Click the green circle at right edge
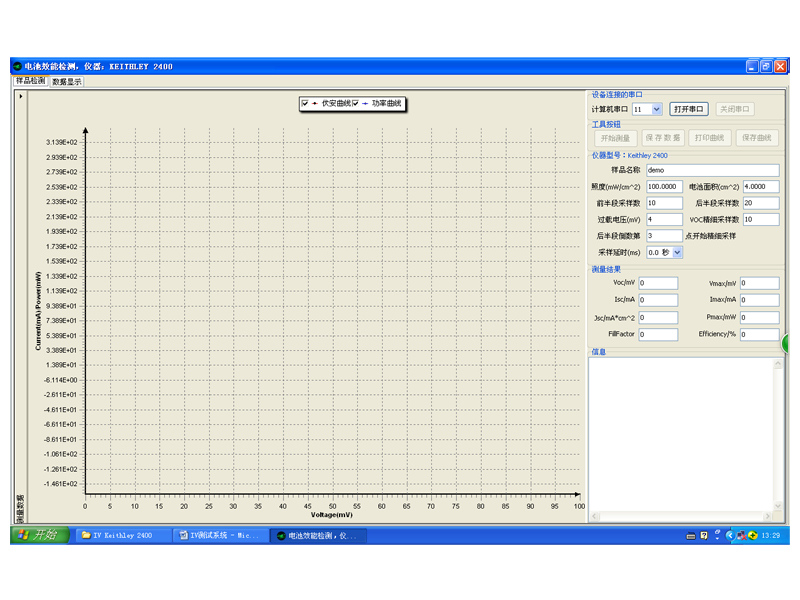This screenshot has width=800, height=600. [x=786, y=343]
